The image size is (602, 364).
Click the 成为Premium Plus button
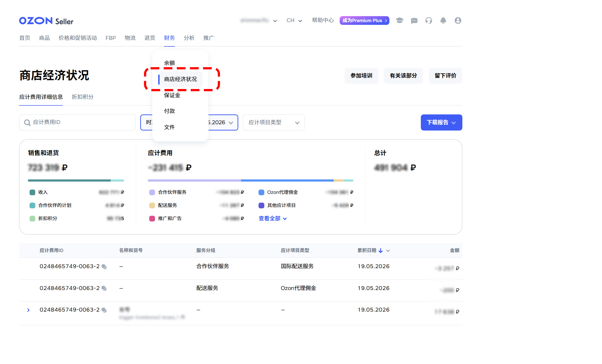click(365, 20)
